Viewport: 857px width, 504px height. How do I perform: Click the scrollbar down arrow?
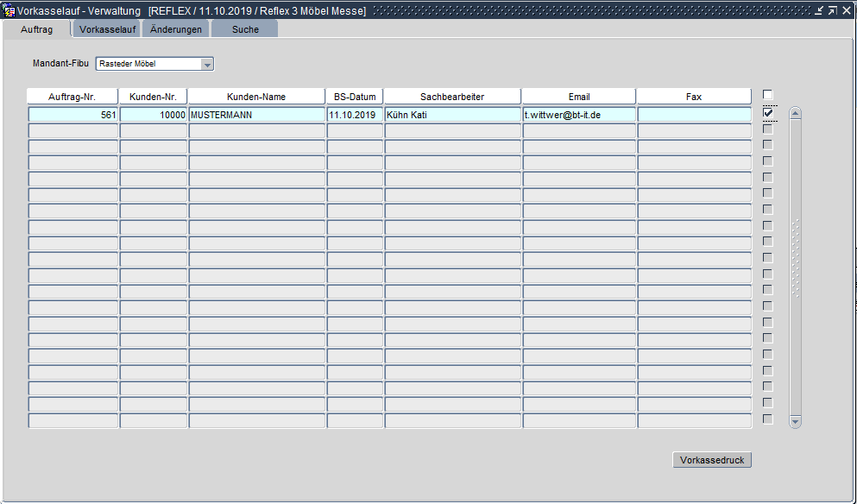[x=795, y=421]
